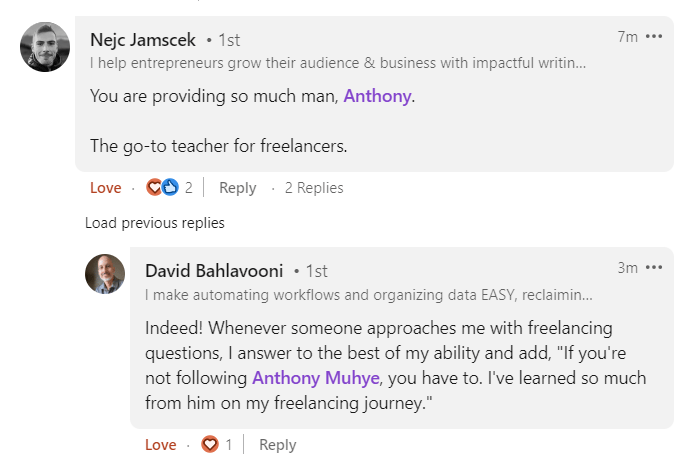Open Nejc Jamscek's profile photo
The width and height of the screenshot is (687, 460).
click(45, 47)
